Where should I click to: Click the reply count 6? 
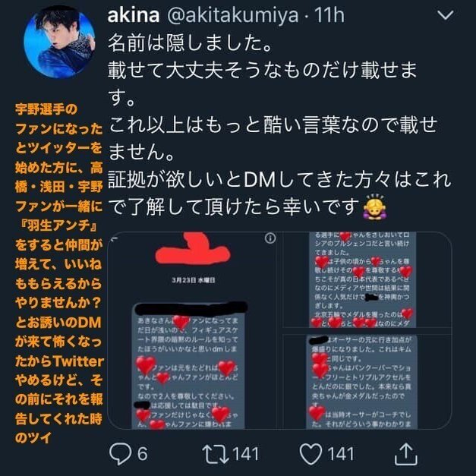pyautogui.click(x=143, y=454)
